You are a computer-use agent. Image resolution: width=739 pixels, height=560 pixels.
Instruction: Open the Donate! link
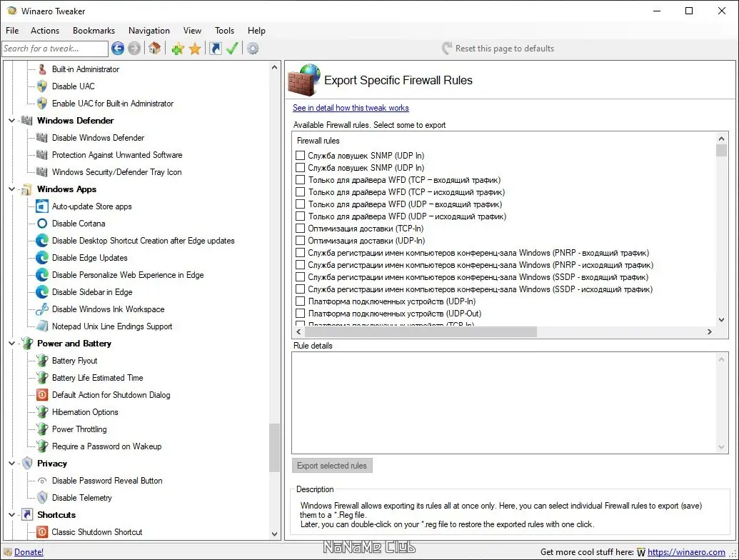pyautogui.click(x=29, y=552)
